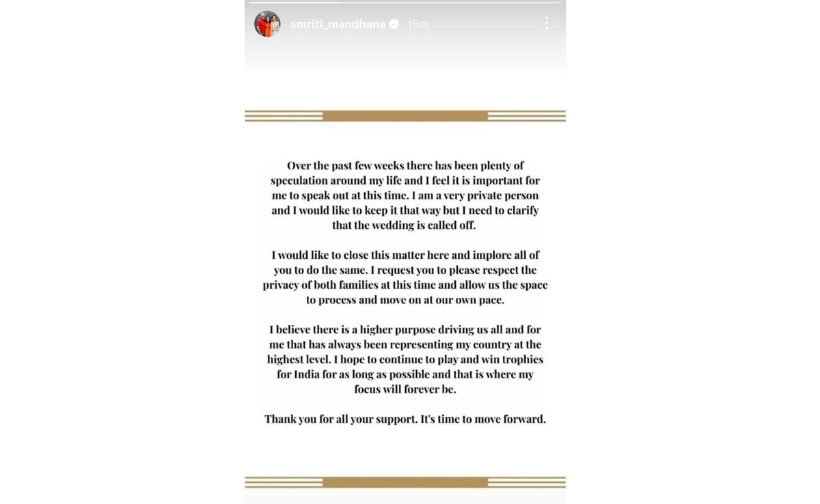Tap the line "to process and move on"
820x504 pixels.
(405, 300)
